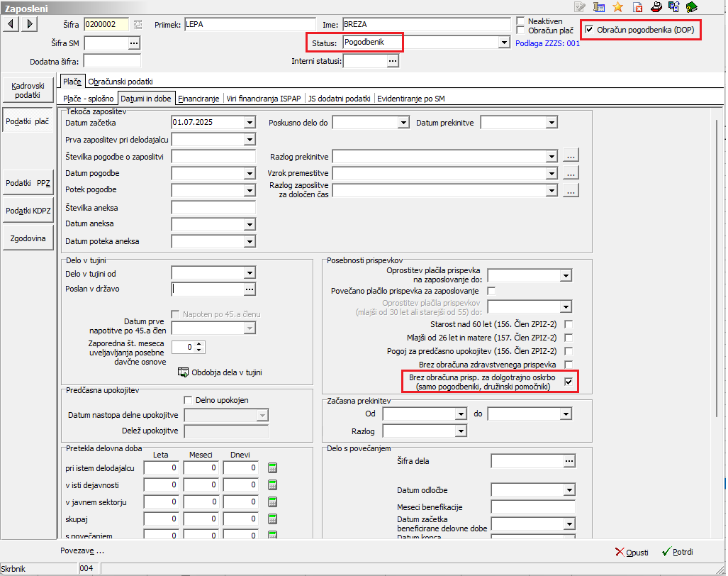Open Datum začetka date dropdown
Screen dimensions: 728x576
(x=250, y=123)
